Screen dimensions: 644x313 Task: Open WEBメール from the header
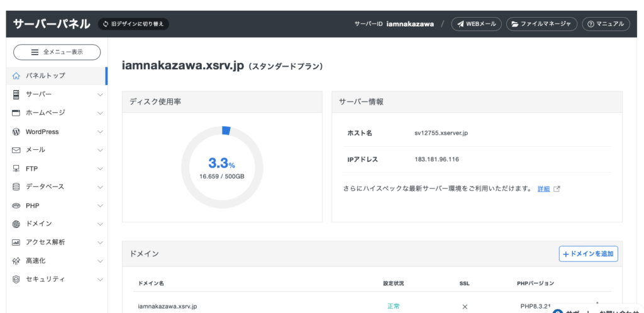(477, 24)
